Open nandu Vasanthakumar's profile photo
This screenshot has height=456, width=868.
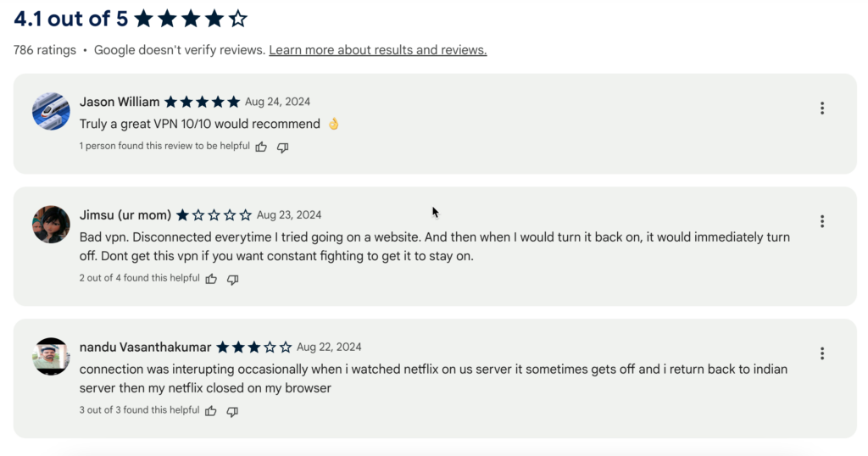[51, 356]
